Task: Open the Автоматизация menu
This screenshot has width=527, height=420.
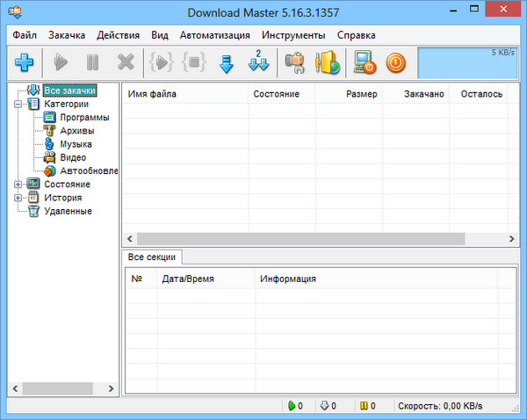Action: pyautogui.click(x=214, y=35)
